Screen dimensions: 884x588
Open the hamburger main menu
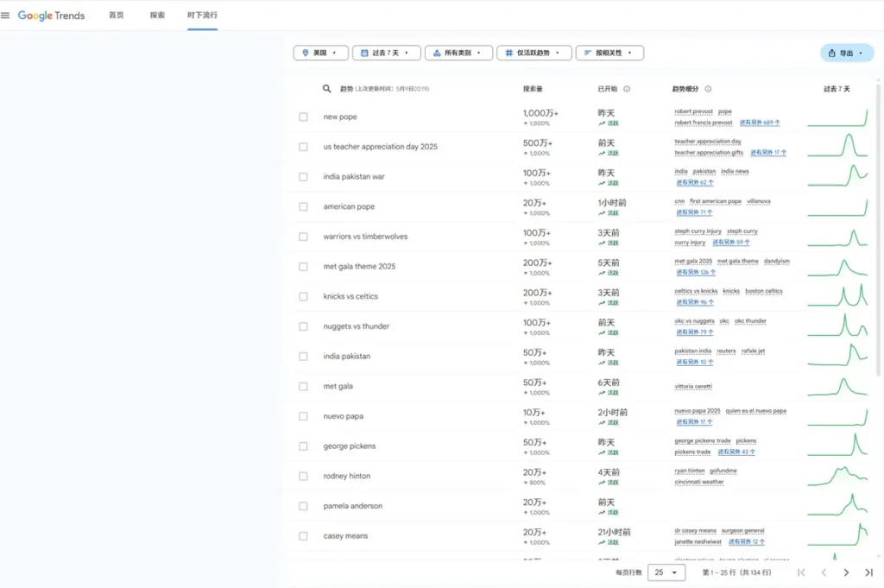click(6, 15)
